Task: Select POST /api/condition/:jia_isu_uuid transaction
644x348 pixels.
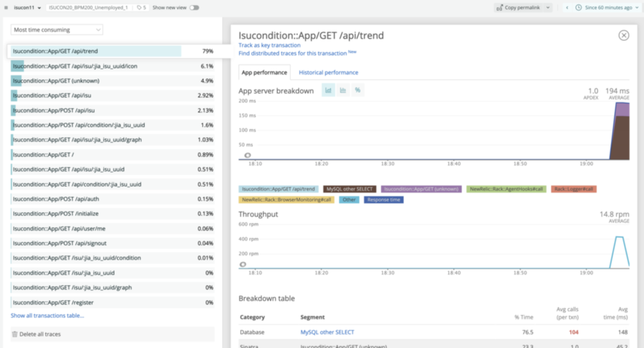Action: (x=113, y=125)
